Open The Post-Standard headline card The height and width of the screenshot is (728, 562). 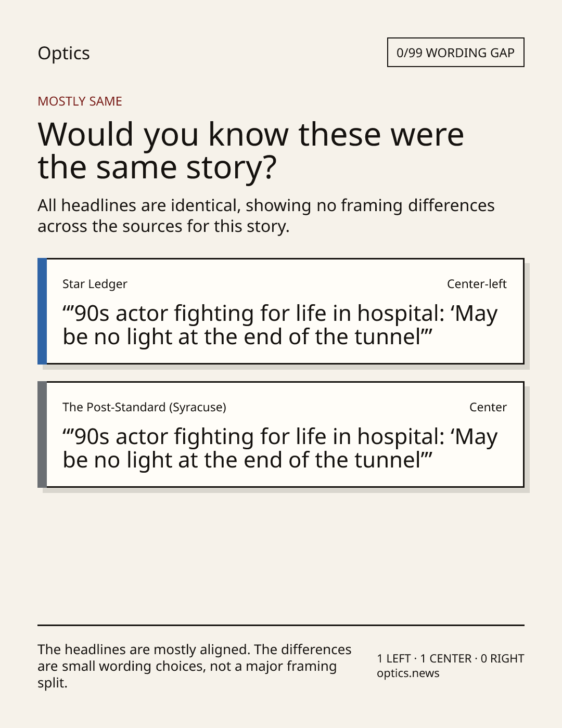click(x=281, y=434)
